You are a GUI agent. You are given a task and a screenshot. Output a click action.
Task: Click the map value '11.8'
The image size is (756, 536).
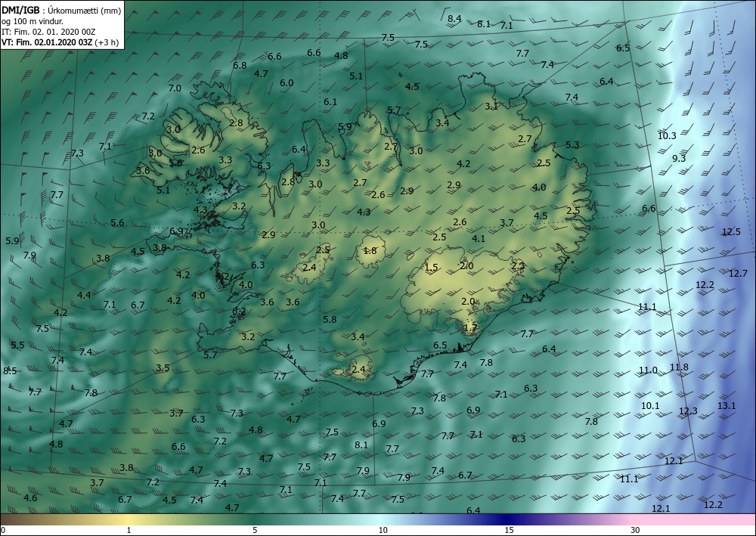[x=679, y=367]
